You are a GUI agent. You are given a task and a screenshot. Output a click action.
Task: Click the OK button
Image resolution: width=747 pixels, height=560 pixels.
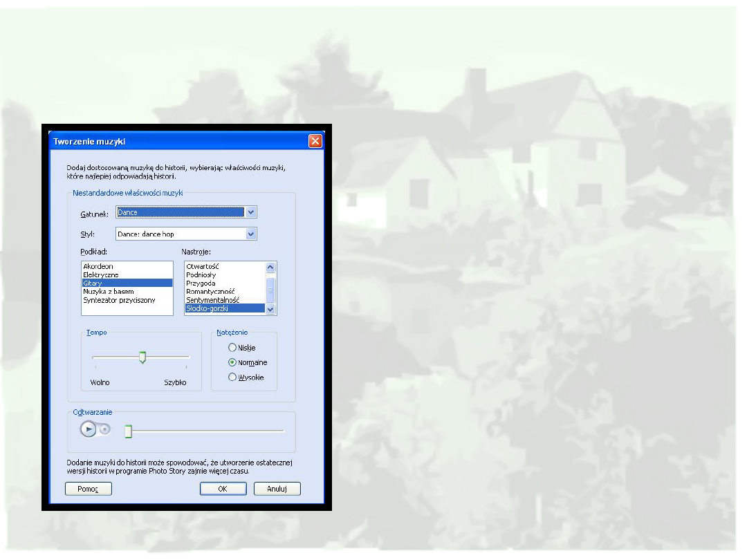pos(223,489)
